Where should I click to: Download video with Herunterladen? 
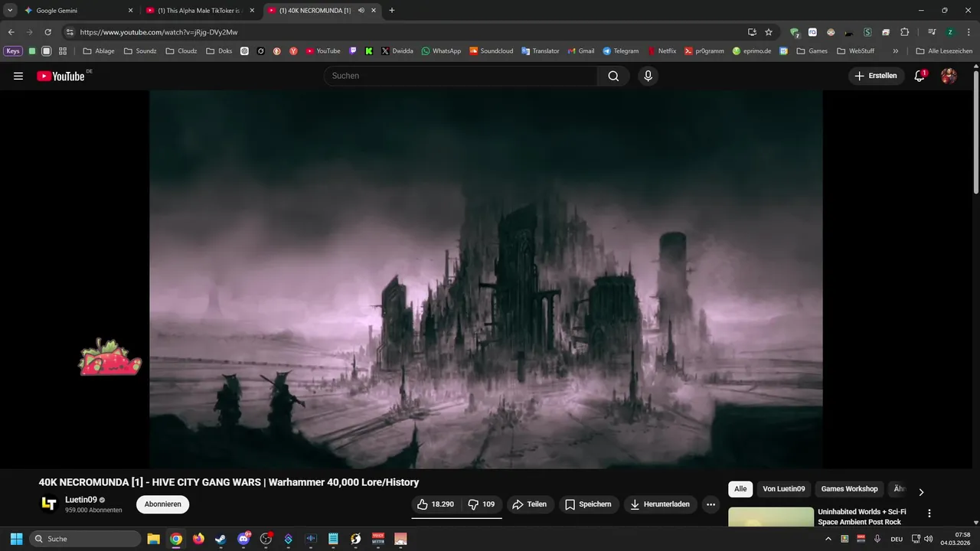click(x=661, y=504)
